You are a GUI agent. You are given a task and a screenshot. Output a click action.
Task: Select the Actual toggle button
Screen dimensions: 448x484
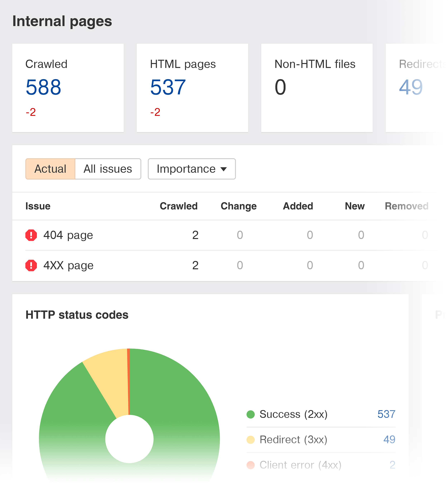click(50, 169)
